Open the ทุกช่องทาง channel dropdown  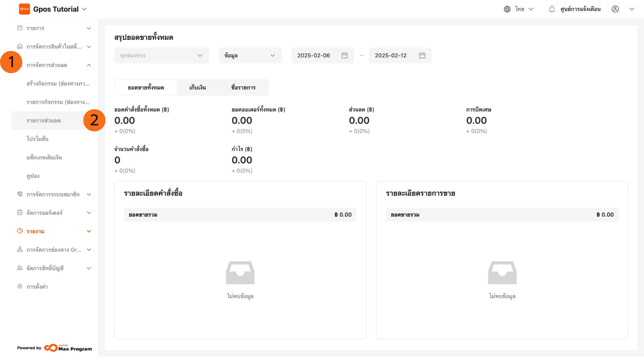pos(162,55)
